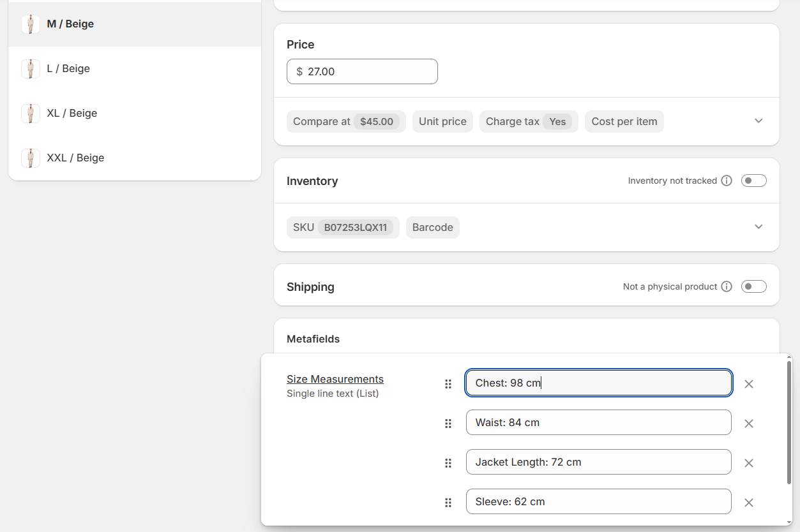Enable inventory tracking for this variant
The height and width of the screenshot is (532, 800).
pos(753,181)
